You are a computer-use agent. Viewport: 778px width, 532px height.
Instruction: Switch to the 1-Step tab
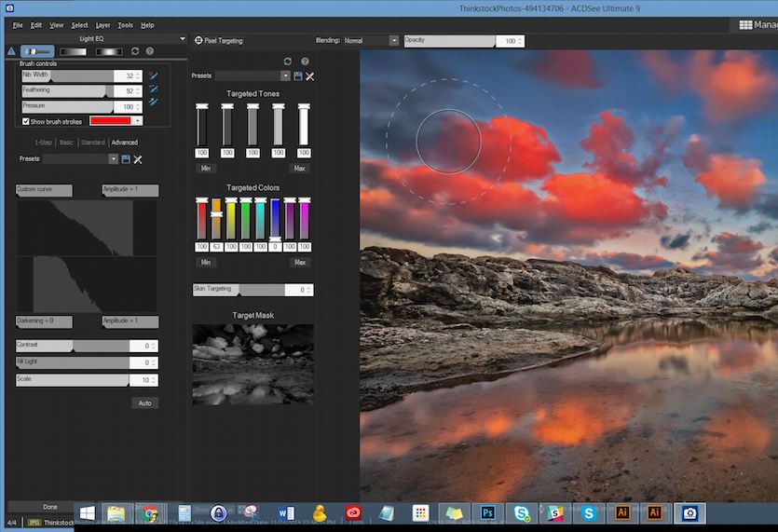(x=43, y=143)
